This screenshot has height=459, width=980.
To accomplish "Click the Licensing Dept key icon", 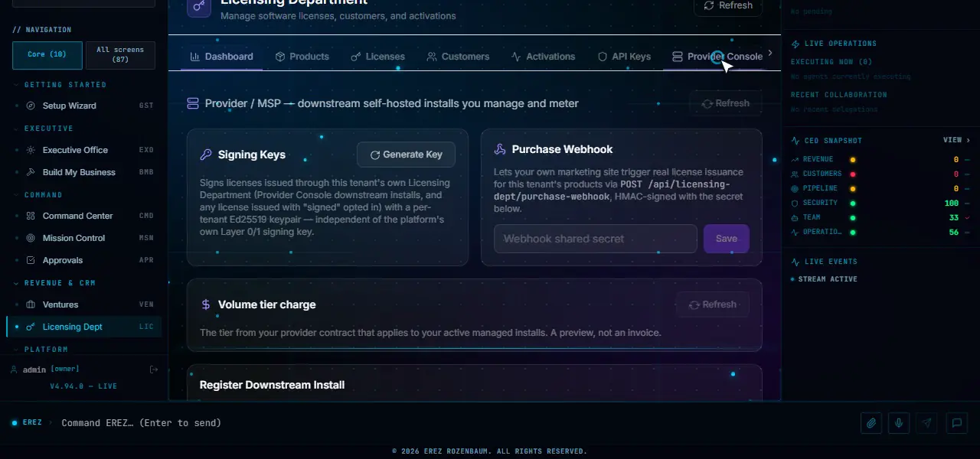I will point(31,327).
